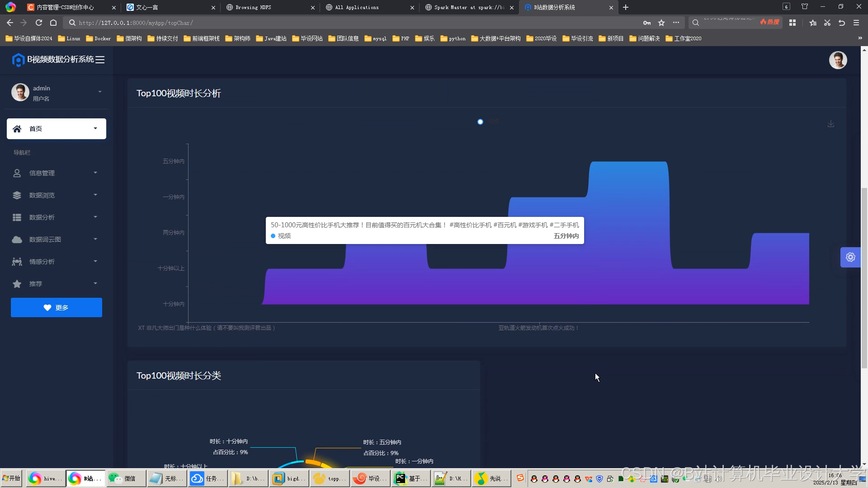Viewport: 868px width, 488px height.
Task: Click the 更多 button in sidebar
Action: click(x=56, y=307)
